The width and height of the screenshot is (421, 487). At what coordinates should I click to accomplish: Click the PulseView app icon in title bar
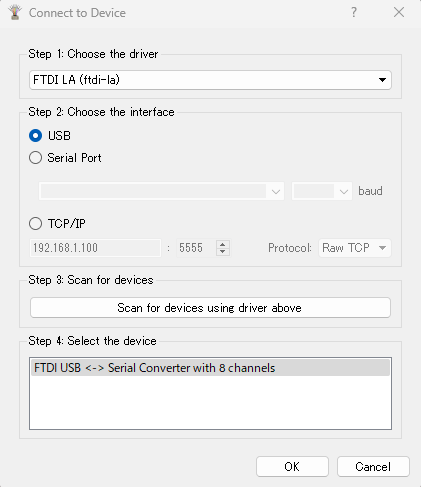point(15,13)
